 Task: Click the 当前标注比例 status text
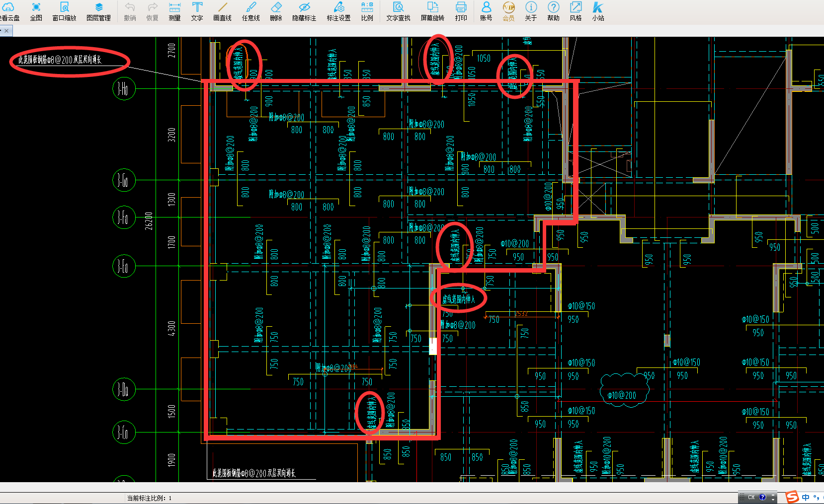tap(149, 498)
